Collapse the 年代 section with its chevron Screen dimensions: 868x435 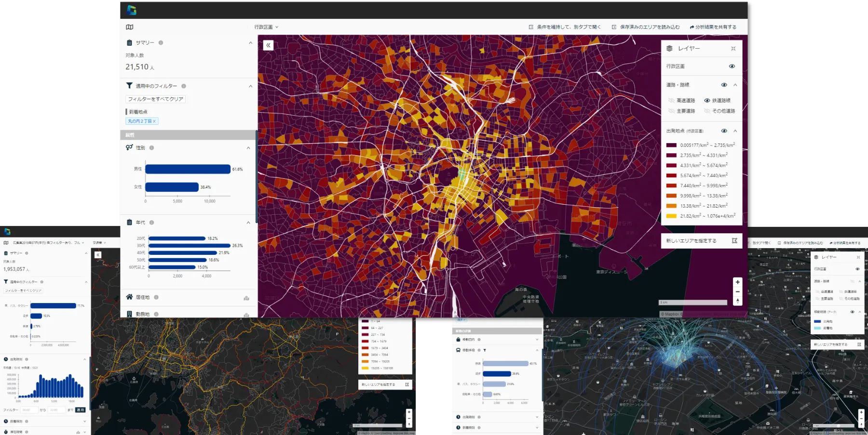[248, 223]
